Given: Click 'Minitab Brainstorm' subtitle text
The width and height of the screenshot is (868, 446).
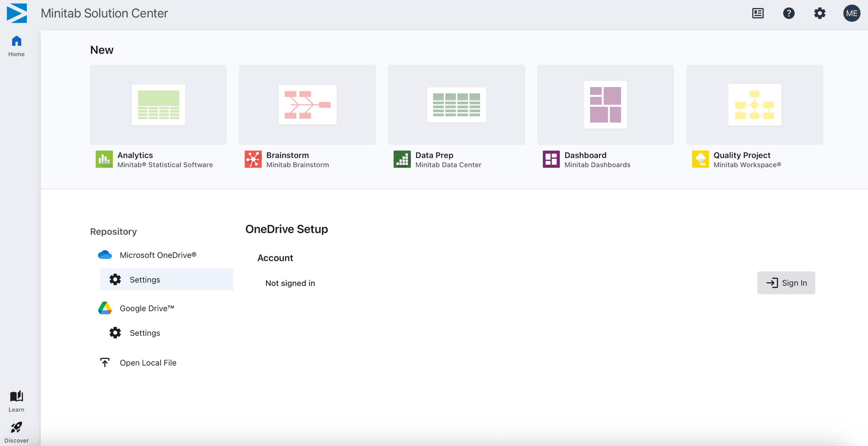Looking at the screenshot, I should tap(297, 165).
